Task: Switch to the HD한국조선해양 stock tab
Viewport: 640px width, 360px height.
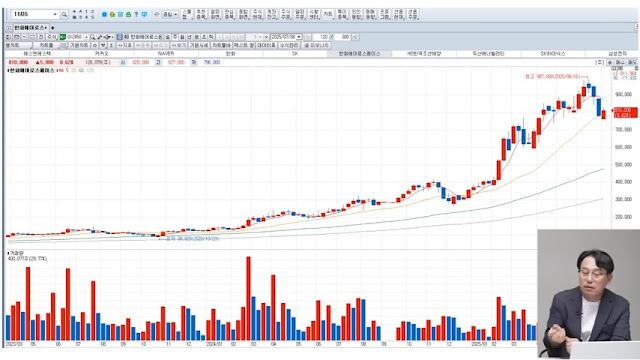Action: [x=424, y=54]
